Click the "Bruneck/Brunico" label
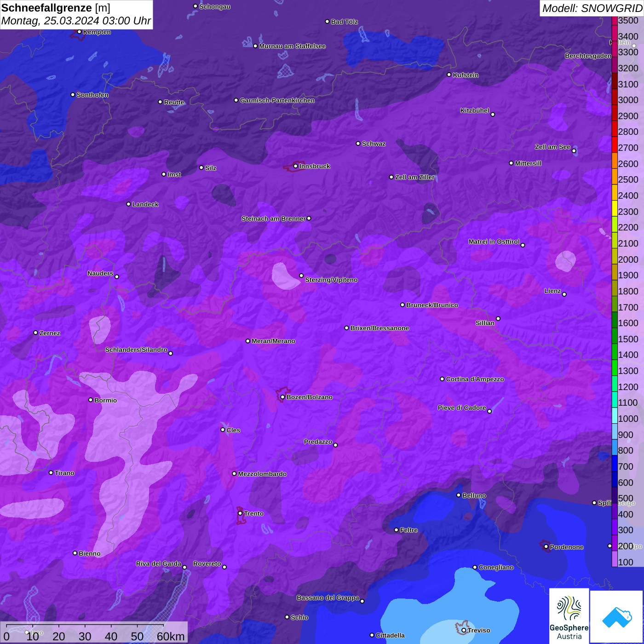The height and width of the screenshot is (644, 644). pos(432,305)
